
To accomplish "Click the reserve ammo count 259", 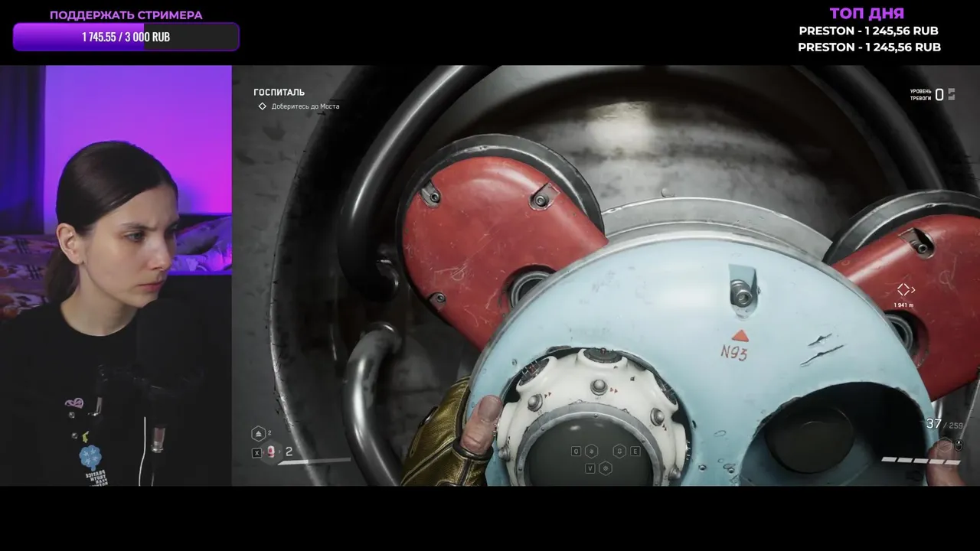I will tap(956, 425).
